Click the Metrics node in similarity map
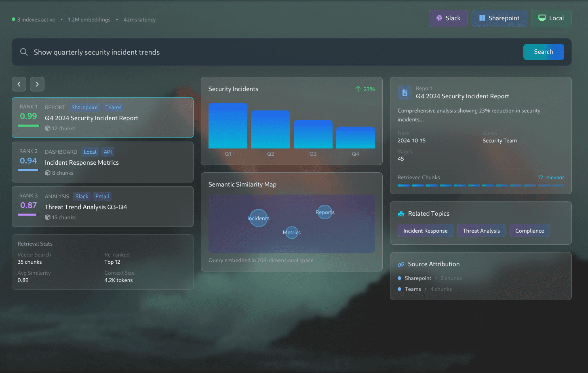 pyautogui.click(x=292, y=232)
